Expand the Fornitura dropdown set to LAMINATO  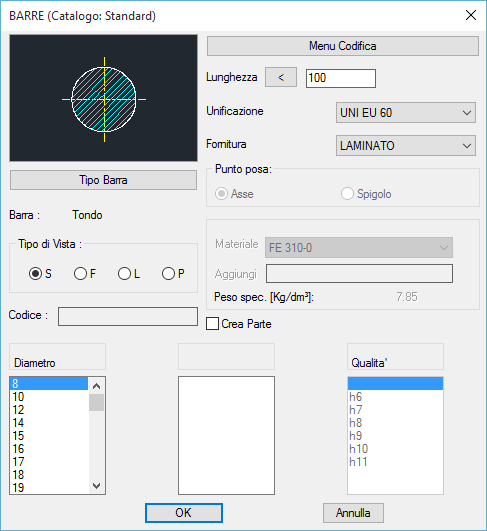pos(406,146)
